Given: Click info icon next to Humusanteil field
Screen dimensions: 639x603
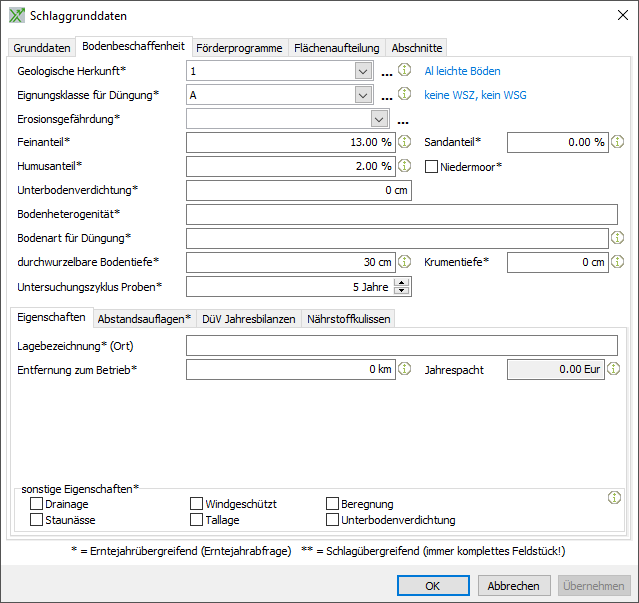Looking at the screenshot, I should pyautogui.click(x=405, y=166).
